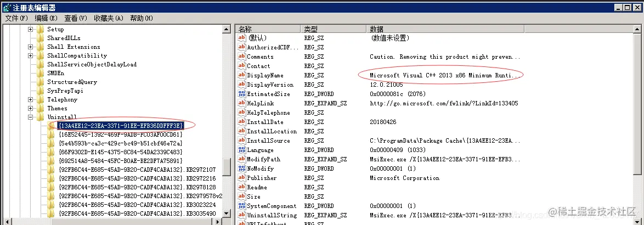Select the {692514A8-5484-45FC-B0AE-BE2DF7A75891} key
The width and height of the screenshot is (644, 225).
[120, 161]
